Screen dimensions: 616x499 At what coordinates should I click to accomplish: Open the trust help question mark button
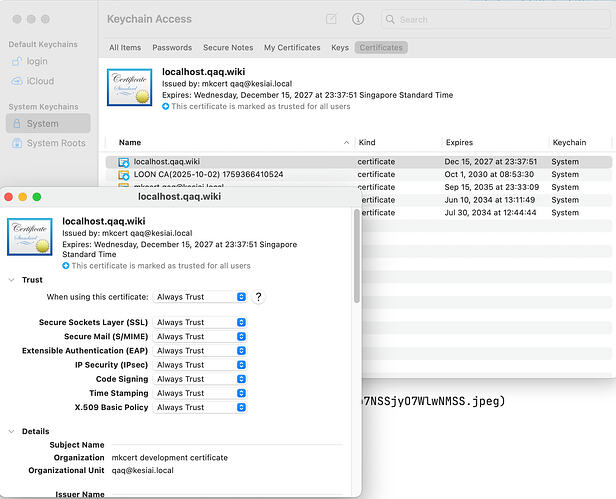pos(258,297)
